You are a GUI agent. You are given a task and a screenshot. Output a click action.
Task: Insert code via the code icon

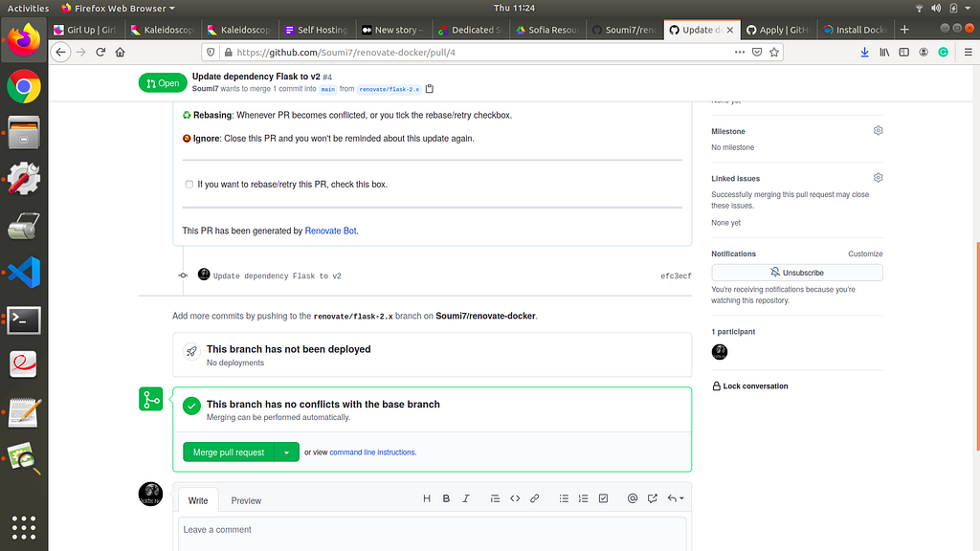pos(515,498)
